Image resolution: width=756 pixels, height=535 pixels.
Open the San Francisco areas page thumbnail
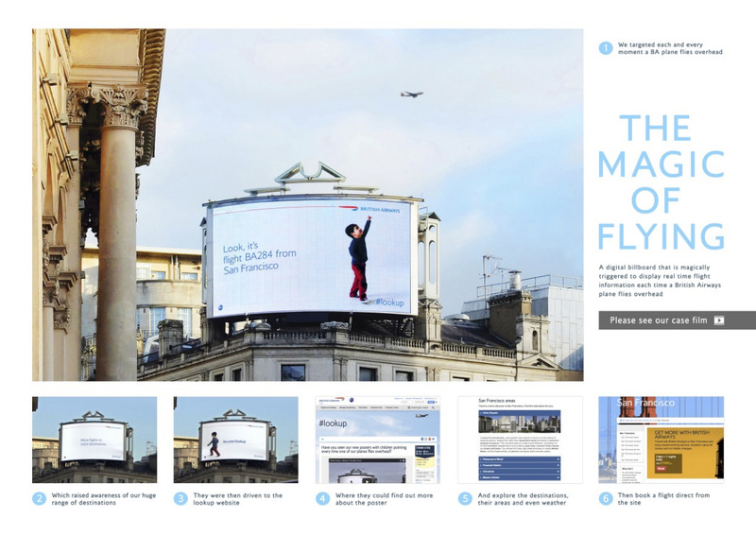tap(519, 440)
